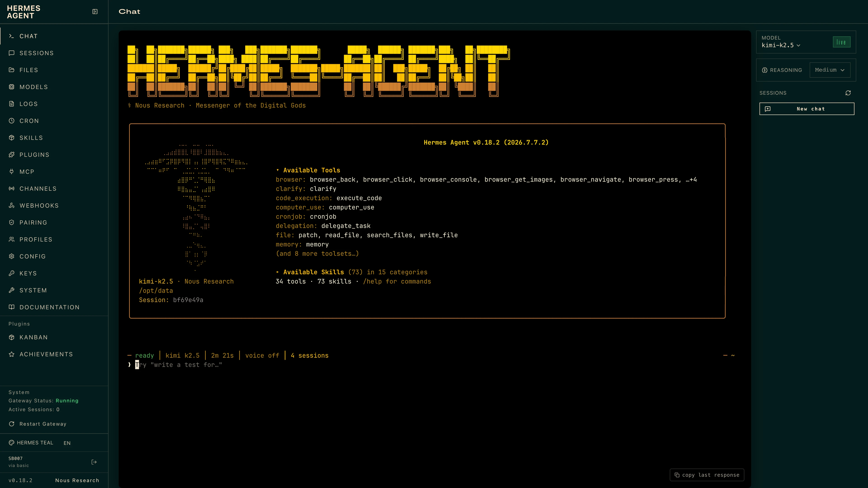Navigate to the Cron page

click(54, 121)
